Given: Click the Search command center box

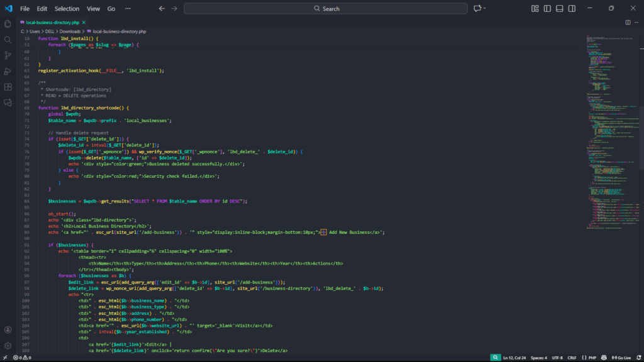Looking at the screenshot, I should (x=327, y=9).
